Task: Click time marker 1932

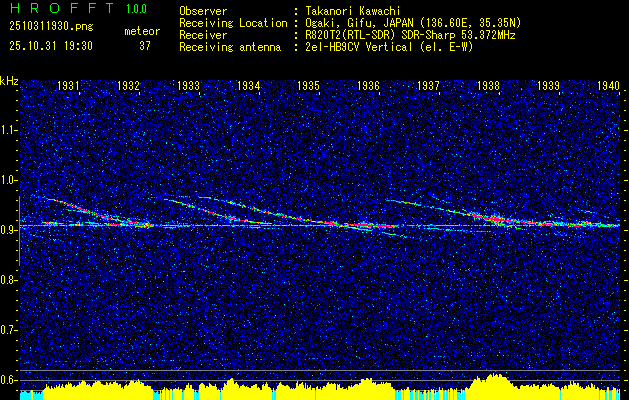Action: [128, 85]
